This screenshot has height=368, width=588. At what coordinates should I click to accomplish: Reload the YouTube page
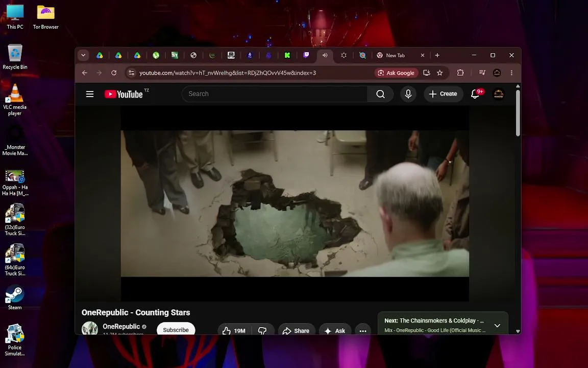(114, 73)
